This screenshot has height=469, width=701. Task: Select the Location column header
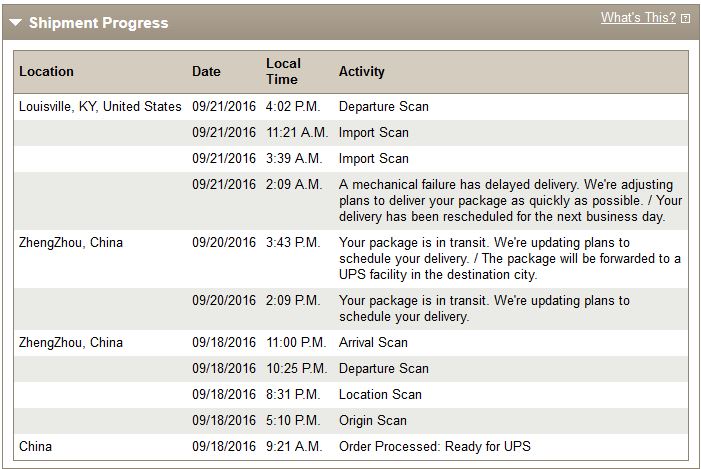46,72
